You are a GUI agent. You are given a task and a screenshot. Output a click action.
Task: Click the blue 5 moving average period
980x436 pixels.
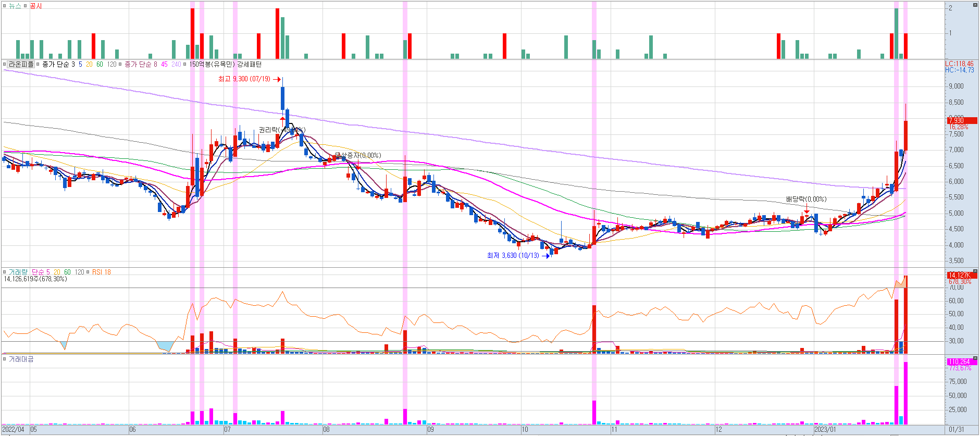click(x=80, y=64)
